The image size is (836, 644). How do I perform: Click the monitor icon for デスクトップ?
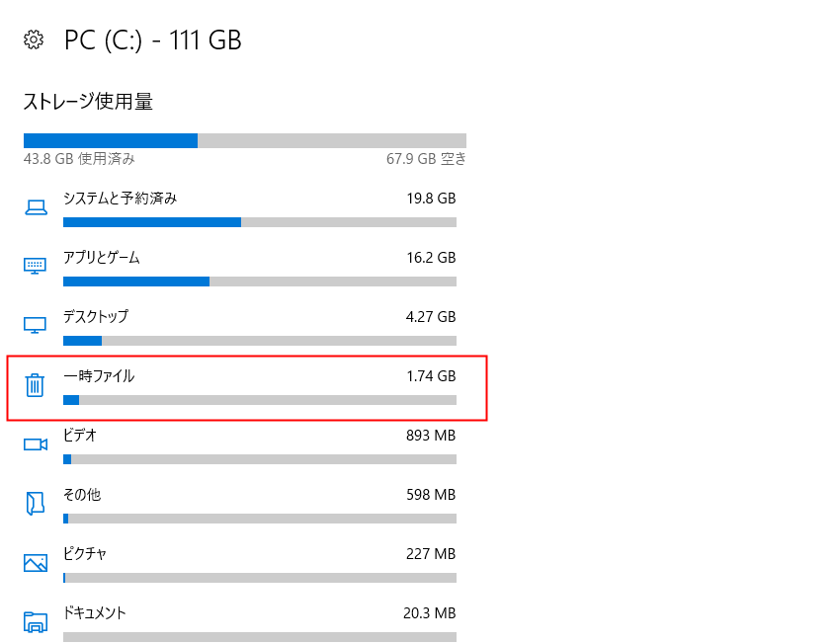[x=36, y=325]
